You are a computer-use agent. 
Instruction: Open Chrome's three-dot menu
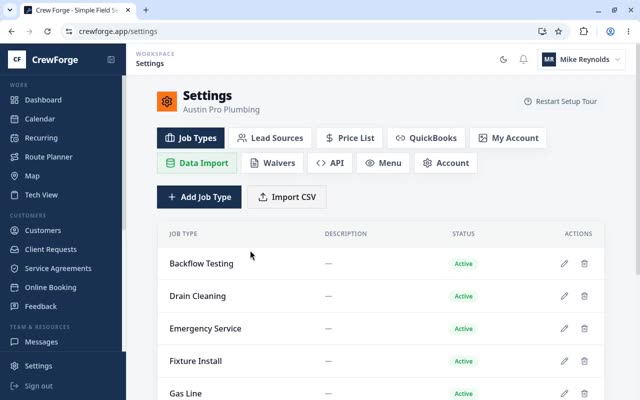point(628,31)
